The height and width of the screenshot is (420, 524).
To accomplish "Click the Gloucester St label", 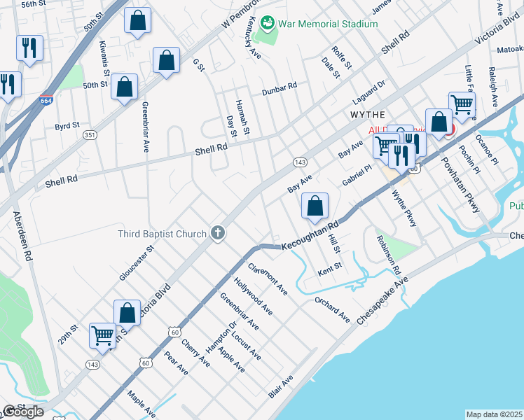I will (137, 263).
